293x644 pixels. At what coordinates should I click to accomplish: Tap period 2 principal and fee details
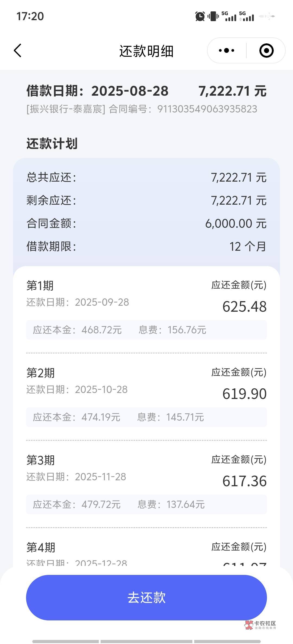[146, 417]
